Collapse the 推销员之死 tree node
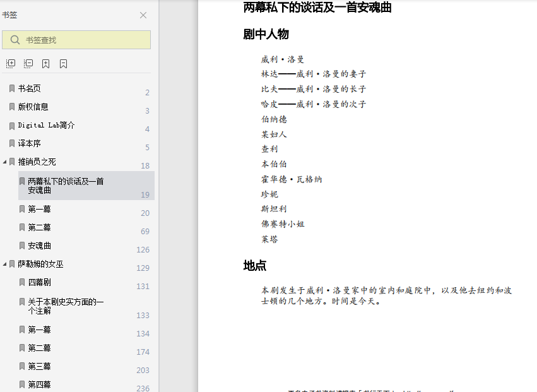Screen dimensions: 537x392 point(4,162)
